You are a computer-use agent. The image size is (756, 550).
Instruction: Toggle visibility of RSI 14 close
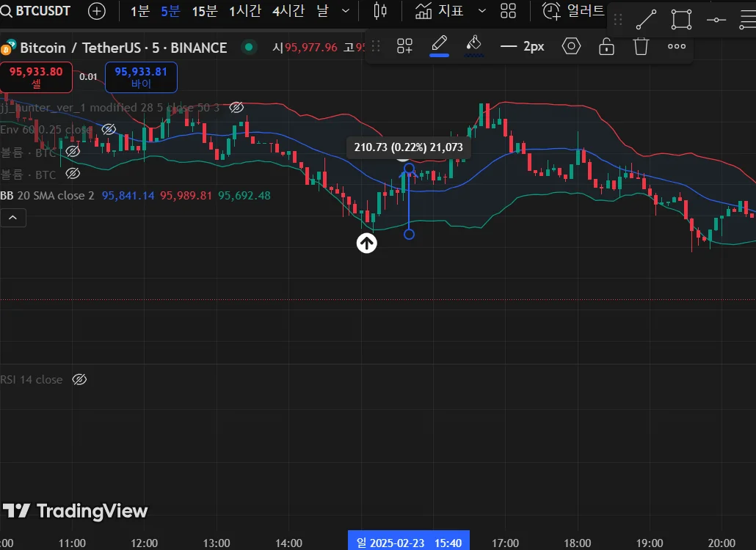79,380
